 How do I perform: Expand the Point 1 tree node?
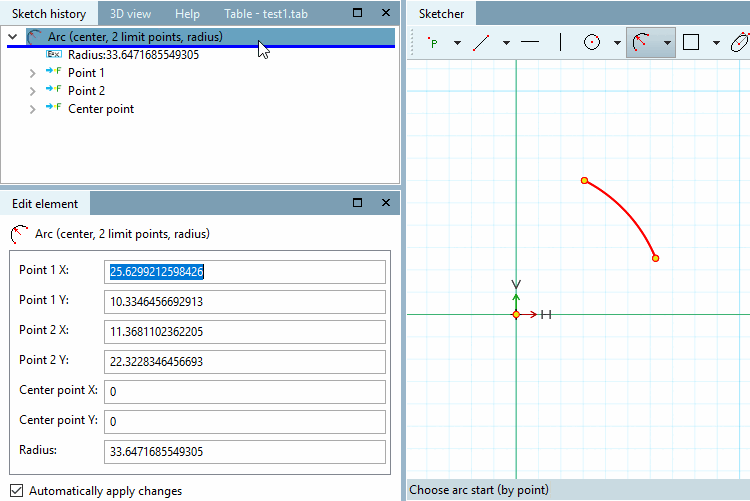33,73
